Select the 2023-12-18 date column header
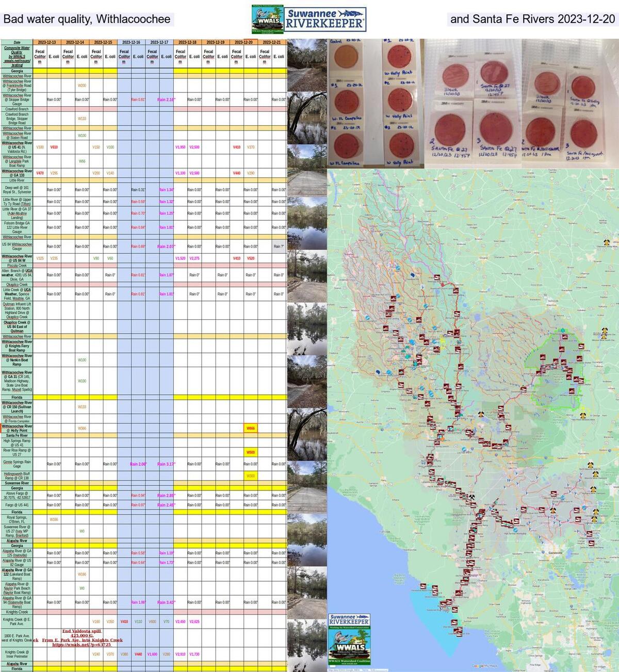This screenshot has width=619, height=672. click(188, 42)
